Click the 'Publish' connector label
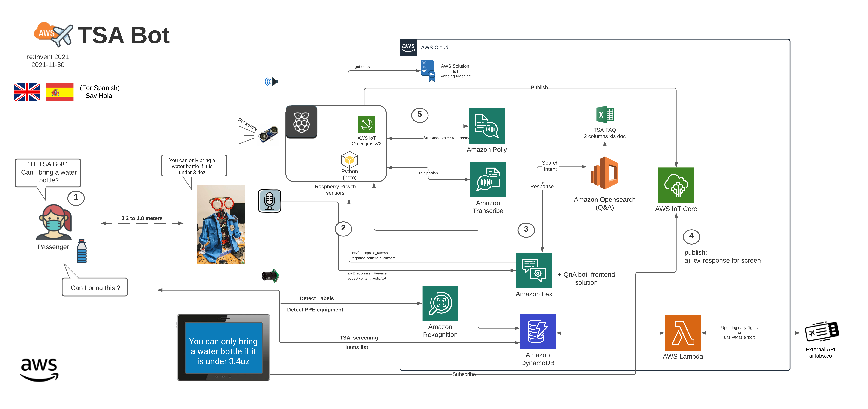The width and height of the screenshot is (868, 409). tap(539, 88)
